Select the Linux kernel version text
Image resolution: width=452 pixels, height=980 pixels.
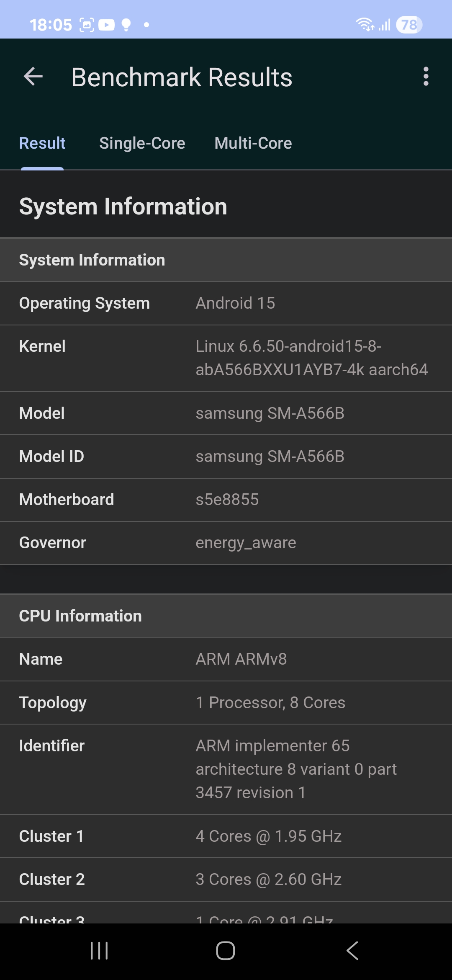click(312, 358)
